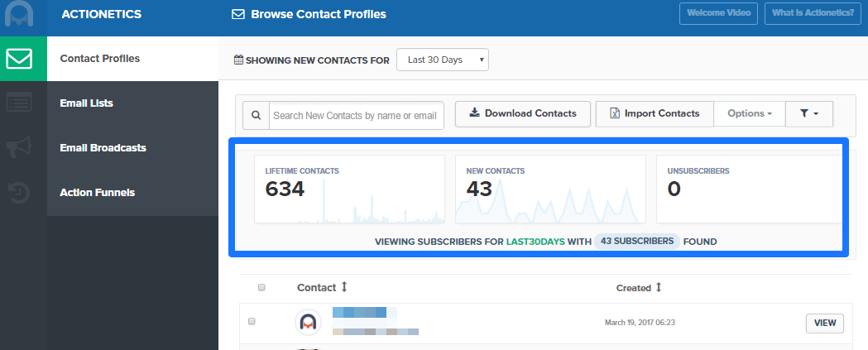
Task: Sort contacts by the Created column arrows
Action: [x=658, y=287]
